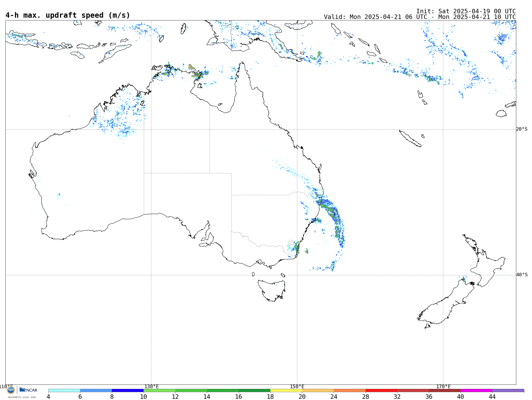Click the colorbar tick label 4

pyautogui.click(x=49, y=397)
